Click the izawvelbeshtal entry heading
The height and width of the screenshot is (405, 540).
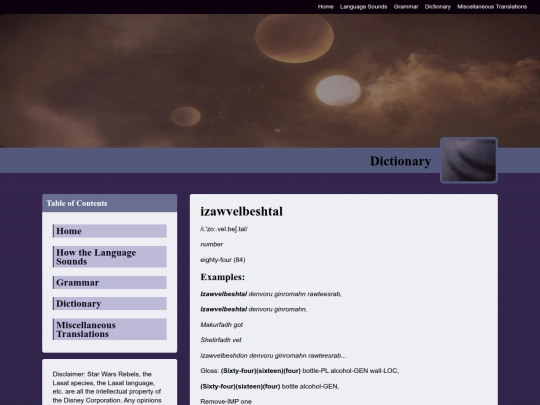[241, 211]
